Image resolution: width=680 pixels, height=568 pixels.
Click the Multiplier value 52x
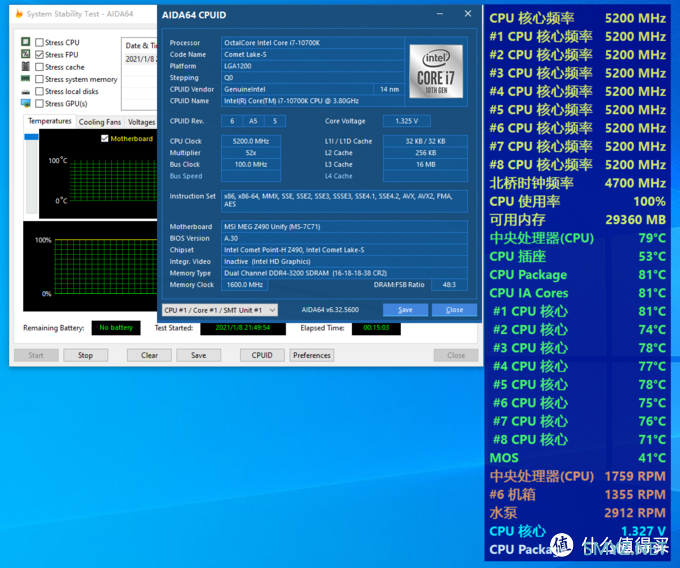251,153
